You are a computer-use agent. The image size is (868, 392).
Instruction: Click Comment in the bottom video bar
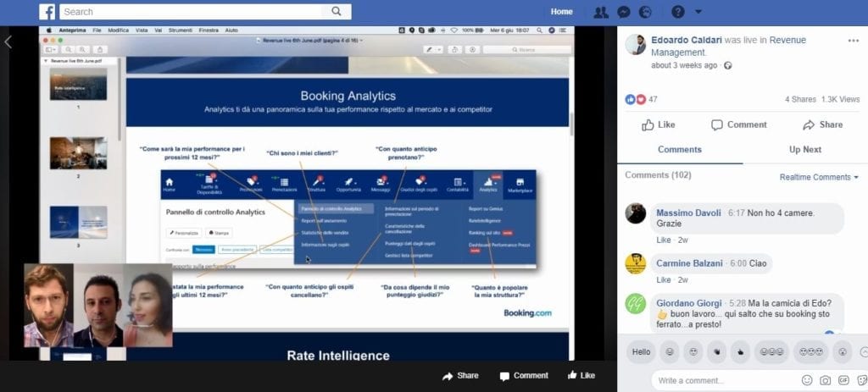point(524,376)
